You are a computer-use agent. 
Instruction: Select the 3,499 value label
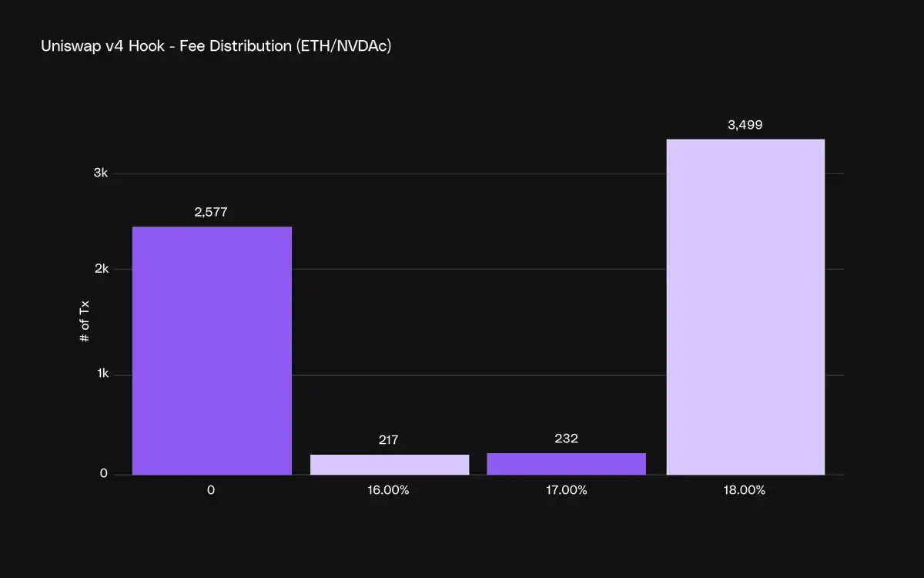coord(745,124)
